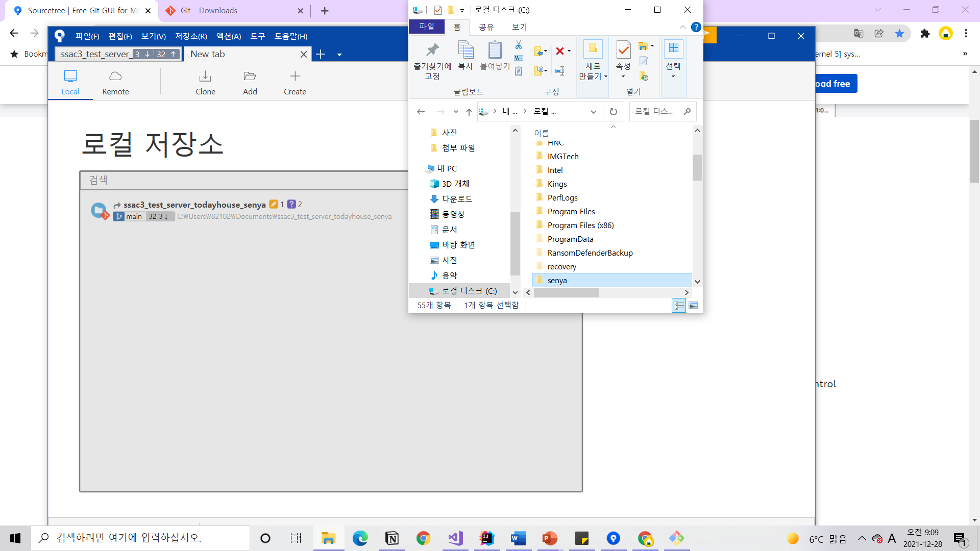Click the Cut scissors icon in Explorer ribbon

click(x=518, y=45)
